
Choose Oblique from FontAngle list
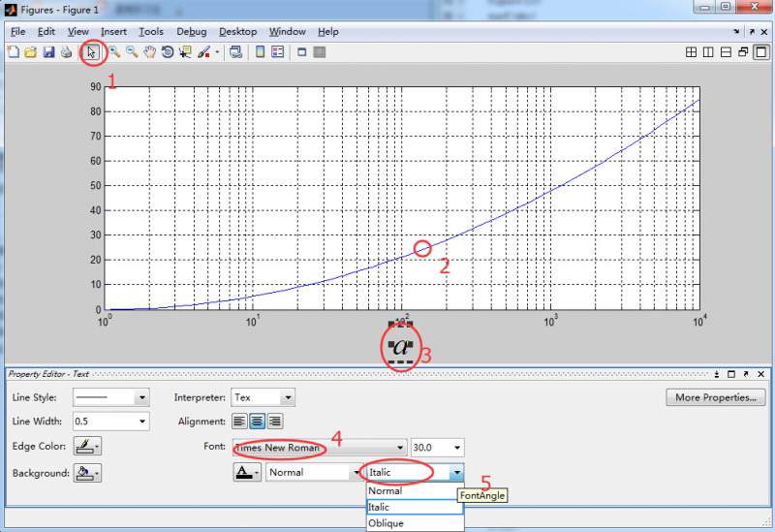(415, 523)
